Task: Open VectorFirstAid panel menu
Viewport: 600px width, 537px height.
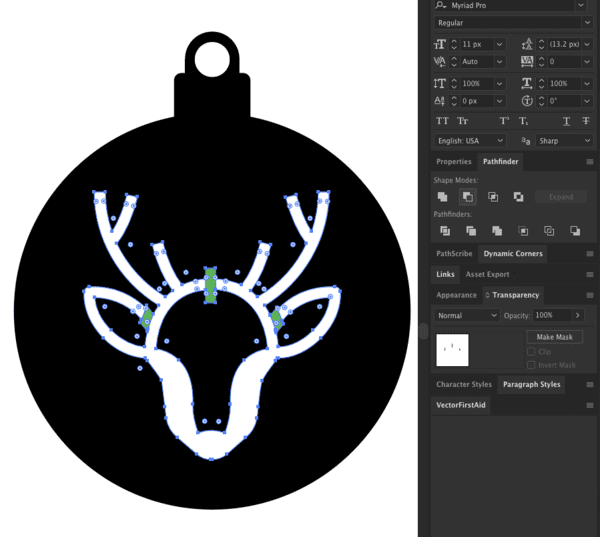Action: [x=590, y=405]
